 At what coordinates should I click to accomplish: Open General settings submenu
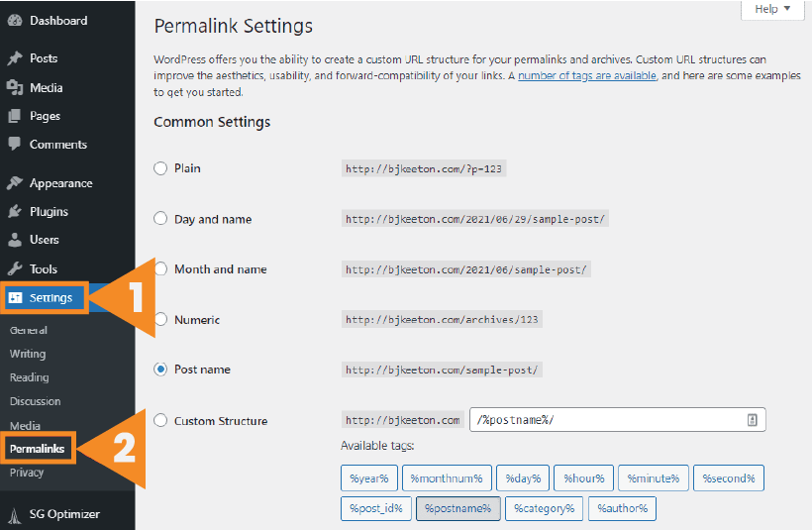(29, 330)
